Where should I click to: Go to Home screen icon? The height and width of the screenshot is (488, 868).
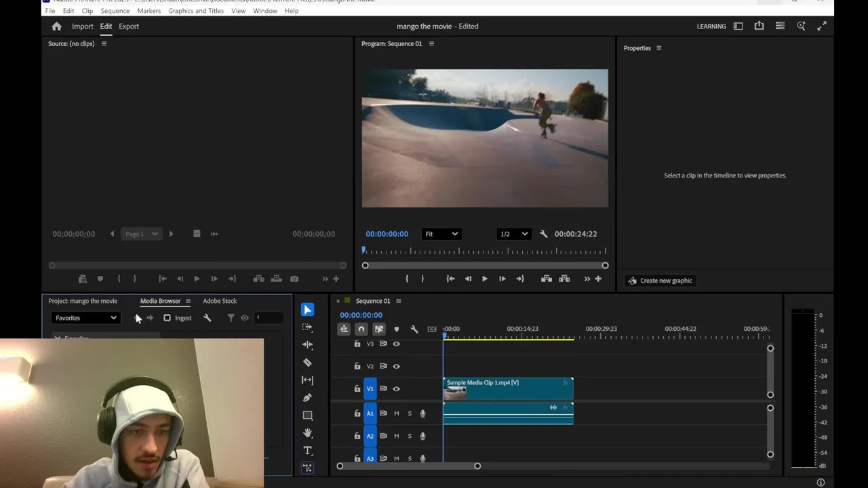57,26
